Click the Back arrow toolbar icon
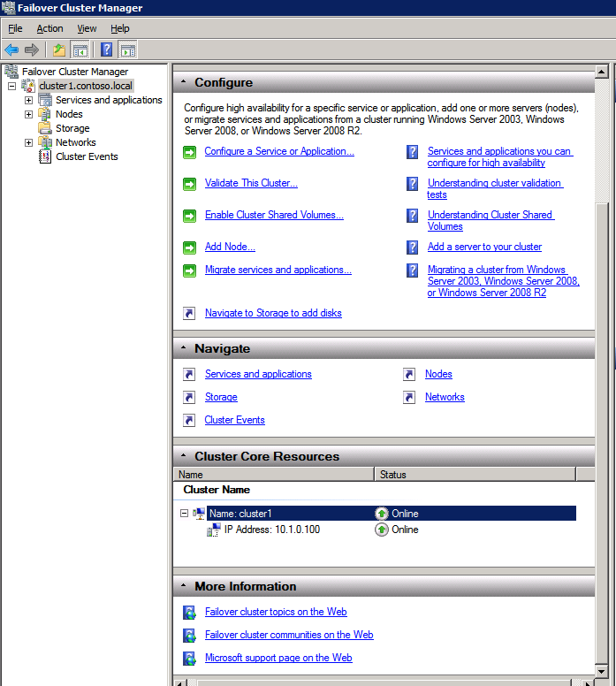The height and width of the screenshot is (686, 616). tap(11, 50)
